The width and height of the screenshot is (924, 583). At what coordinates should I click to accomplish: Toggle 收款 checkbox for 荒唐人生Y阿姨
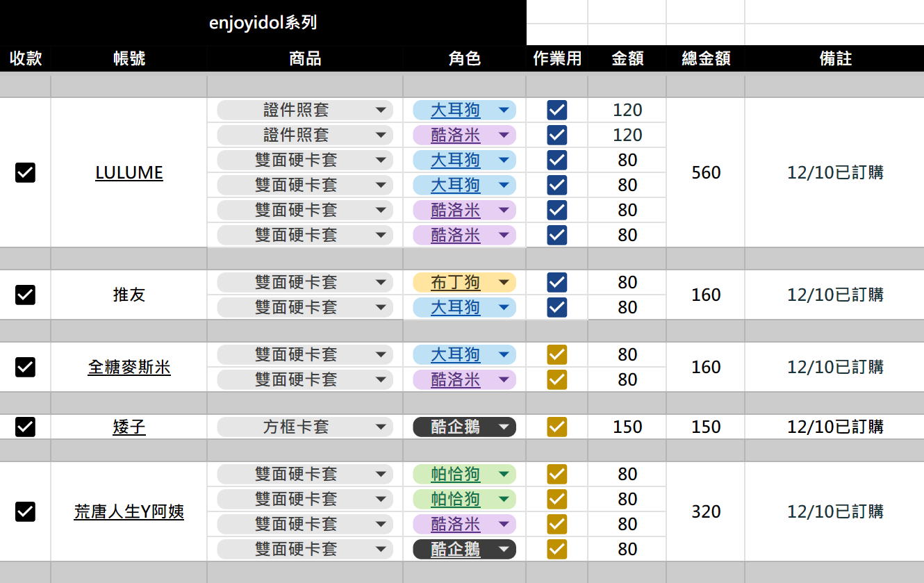25,511
